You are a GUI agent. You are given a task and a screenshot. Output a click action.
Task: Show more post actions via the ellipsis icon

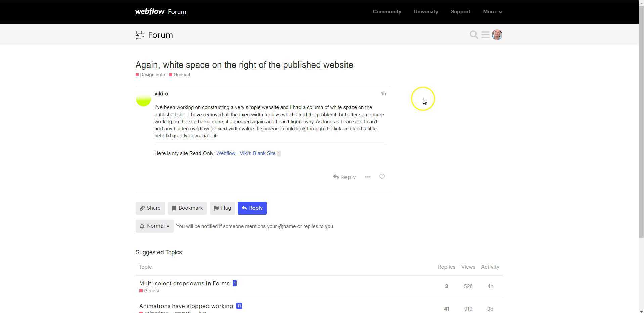pyautogui.click(x=368, y=177)
